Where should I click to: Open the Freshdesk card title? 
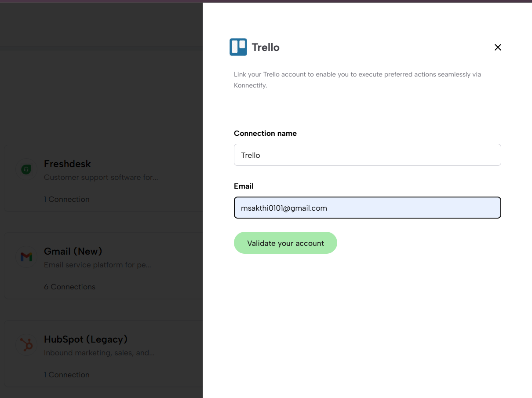click(x=67, y=164)
